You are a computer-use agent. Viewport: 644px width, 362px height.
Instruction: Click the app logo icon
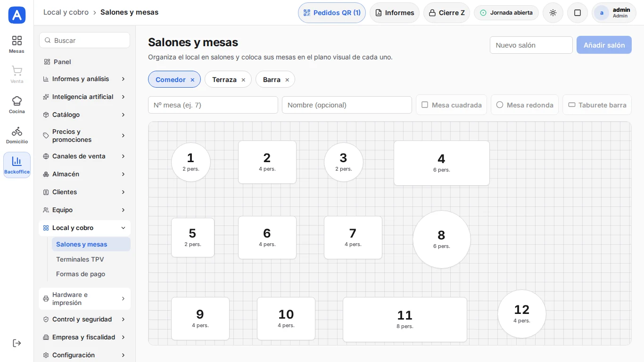[x=17, y=15]
